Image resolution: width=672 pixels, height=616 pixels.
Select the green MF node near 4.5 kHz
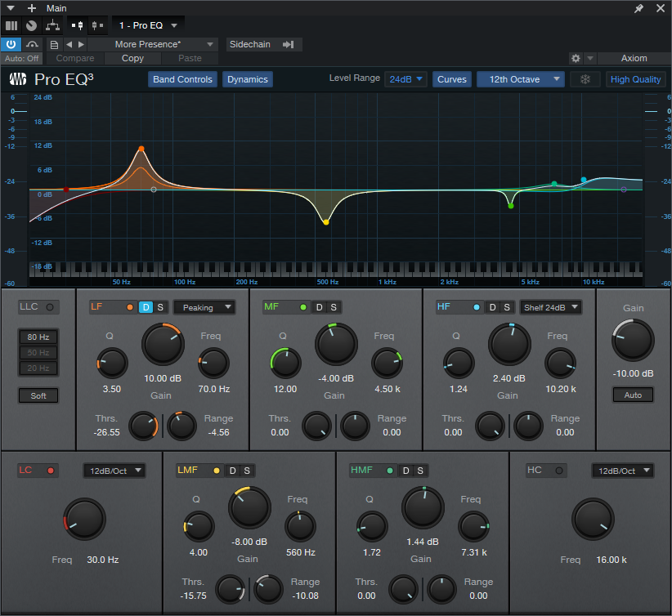pos(511,206)
